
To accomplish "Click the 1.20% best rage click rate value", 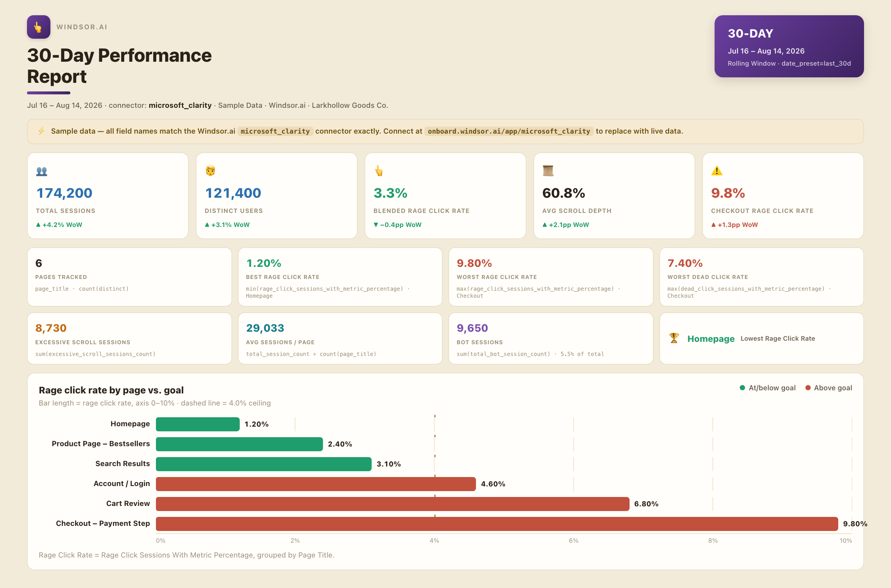I will (x=264, y=263).
